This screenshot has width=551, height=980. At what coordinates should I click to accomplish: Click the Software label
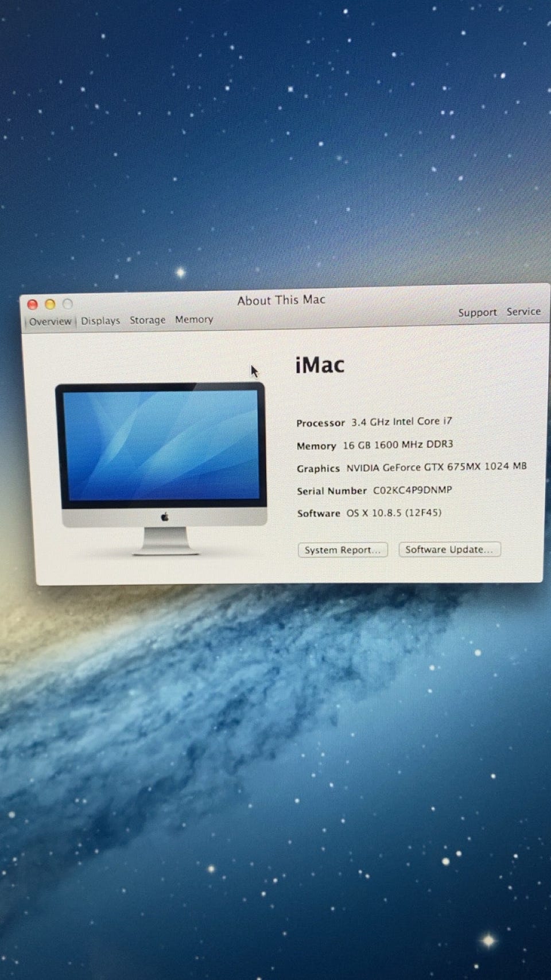[319, 513]
